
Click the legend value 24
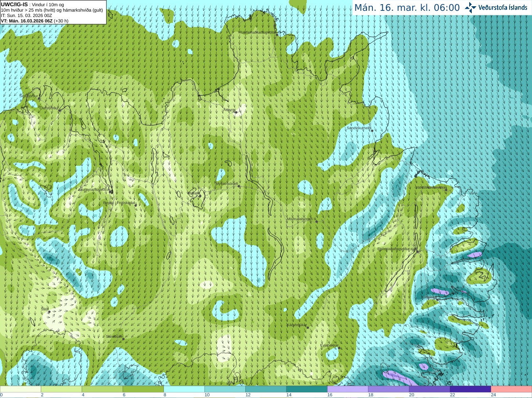(x=493, y=395)
